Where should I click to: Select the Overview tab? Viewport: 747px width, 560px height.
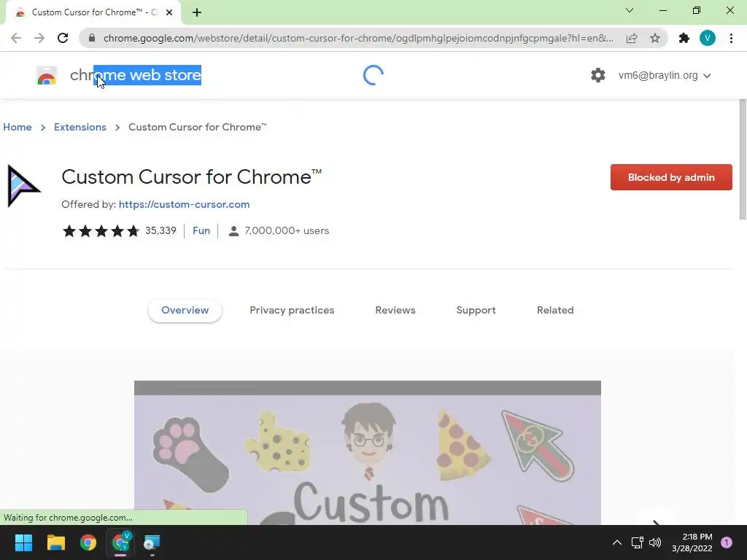[185, 310]
